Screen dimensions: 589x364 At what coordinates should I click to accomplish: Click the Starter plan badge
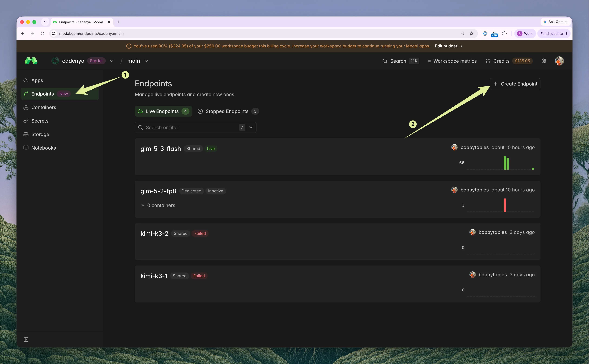pos(96,61)
